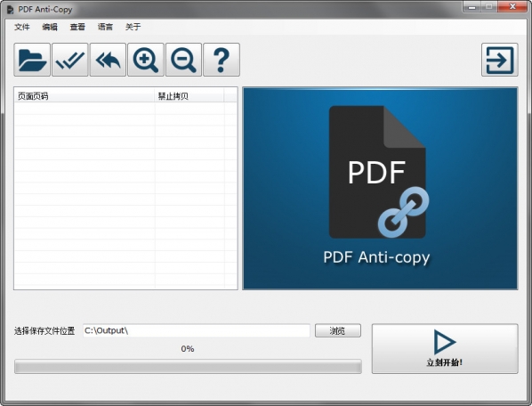
Task: Click the 浏览 browse button
Action: 338,330
